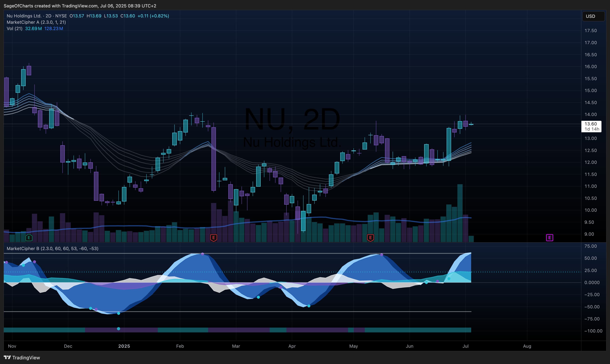The image size is (610, 364).
Task: Click the purple dot at February oscillator peak
Action: (202, 254)
